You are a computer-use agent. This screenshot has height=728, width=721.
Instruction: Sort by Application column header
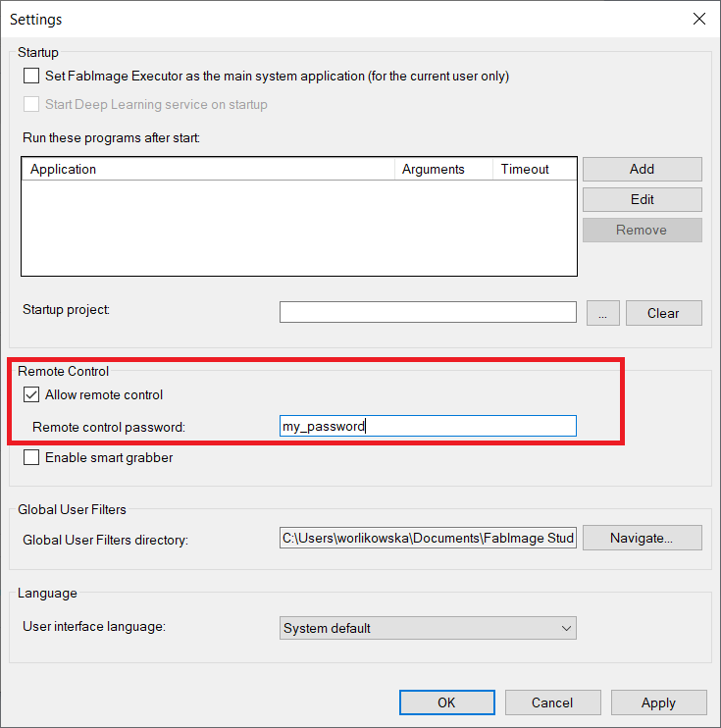click(208, 169)
